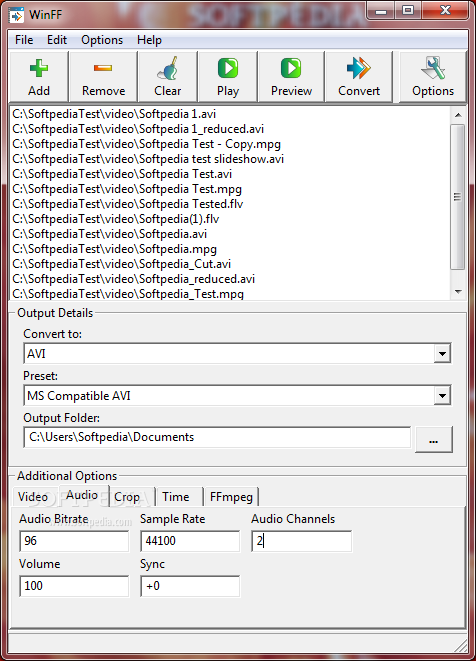This screenshot has height=661, width=476.
Task: Switch to the Audio tab
Action: (82, 495)
